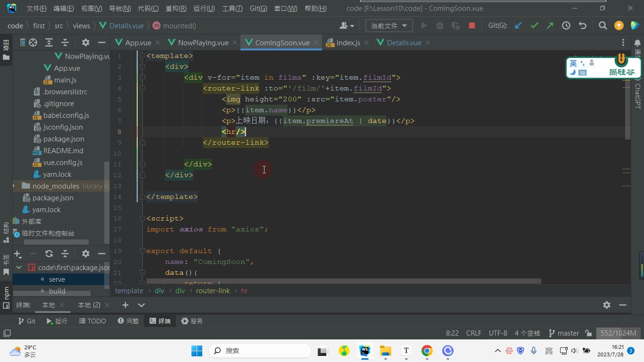Open the user account dropdown
The image size is (644, 362).
tap(347, 26)
